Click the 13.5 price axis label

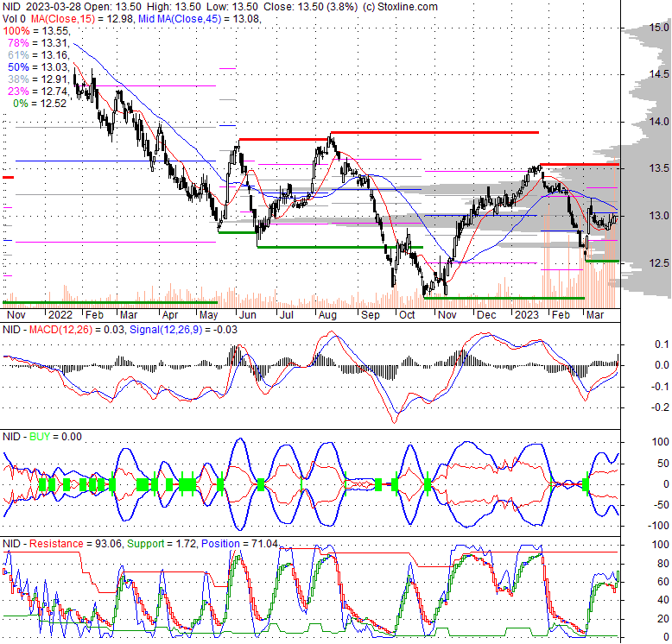[x=659, y=168]
